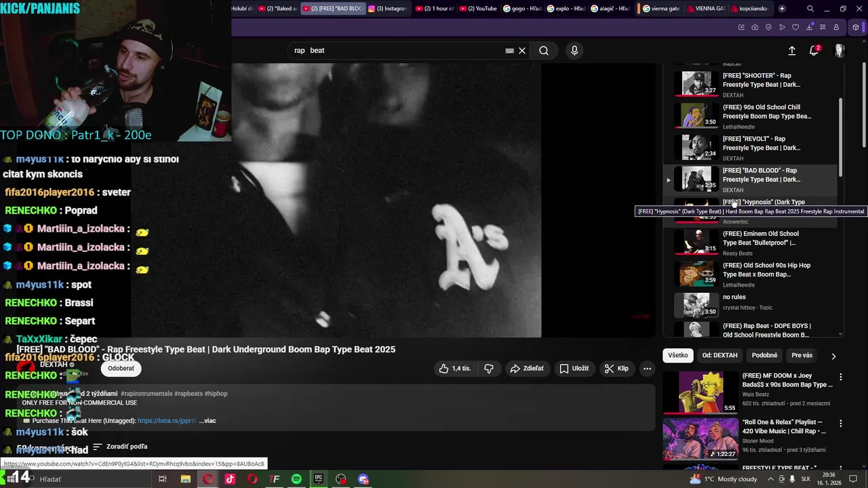Open the YouTube account avatar menu
This screenshot has width=868, height=488.
tap(840, 51)
